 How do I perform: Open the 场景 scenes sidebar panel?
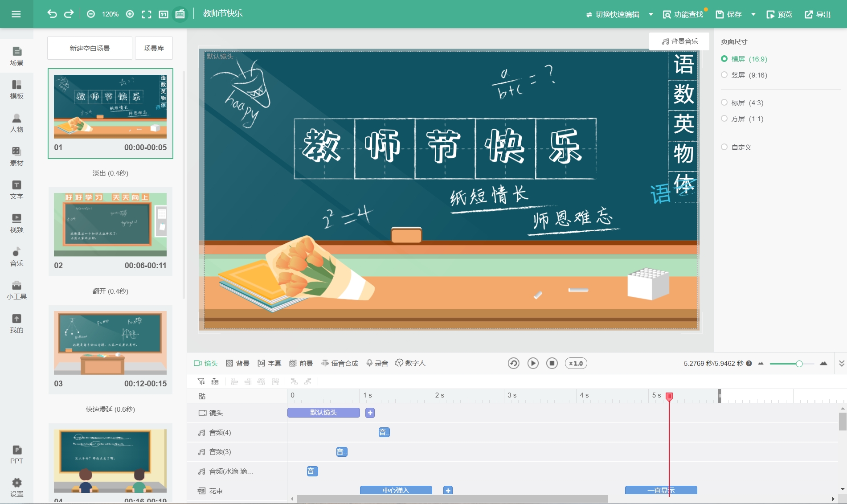[16, 56]
